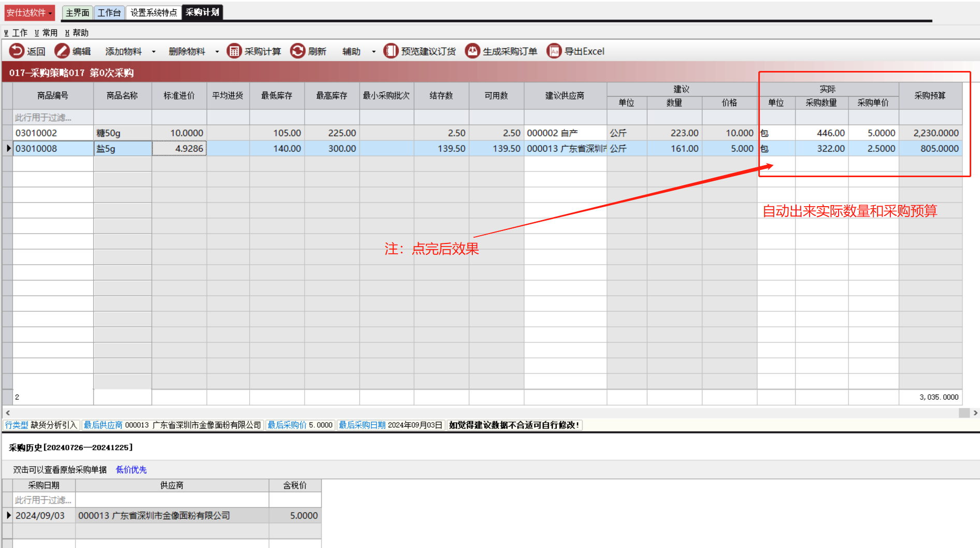Click the 平均进货 column header
Viewport: 980px width, 548px height.
click(x=228, y=95)
